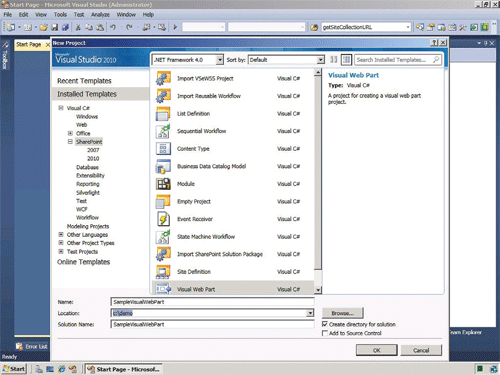Click the Save All toolbar icon

[x=65, y=27]
